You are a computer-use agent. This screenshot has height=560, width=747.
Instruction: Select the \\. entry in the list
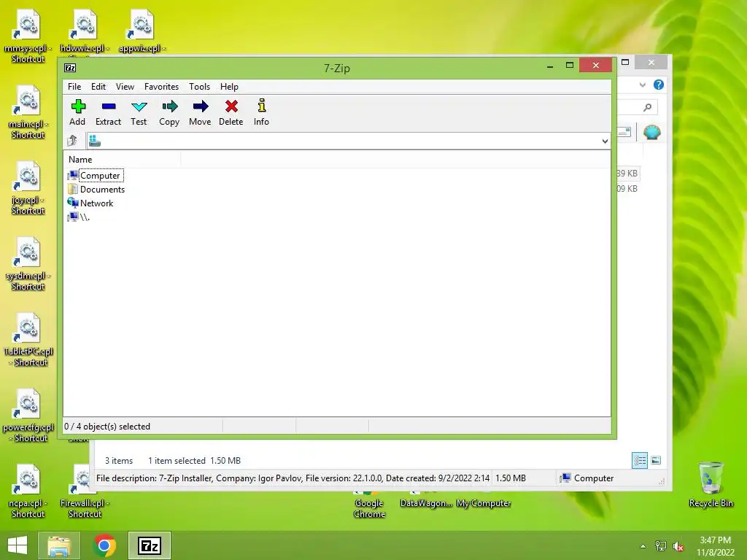pos(79,217)
